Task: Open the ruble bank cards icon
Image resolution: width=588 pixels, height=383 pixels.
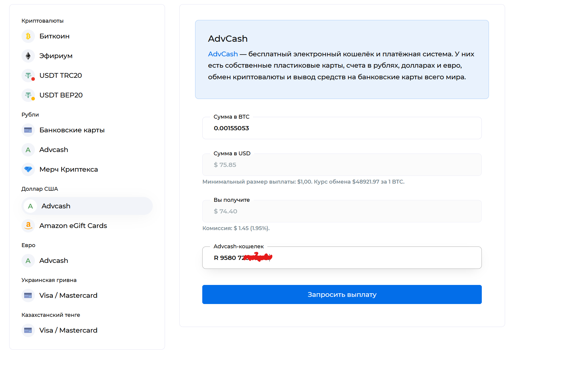Action: coord(28,130)
